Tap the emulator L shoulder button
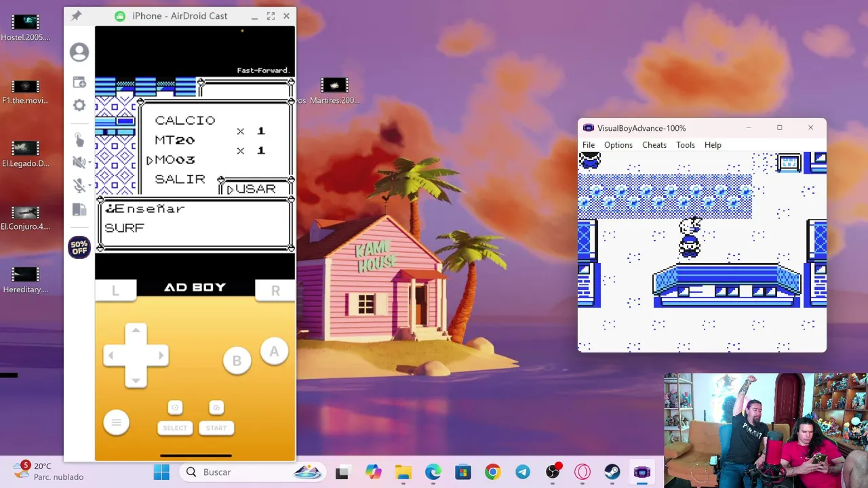868x488 pixels. (115, 290)
